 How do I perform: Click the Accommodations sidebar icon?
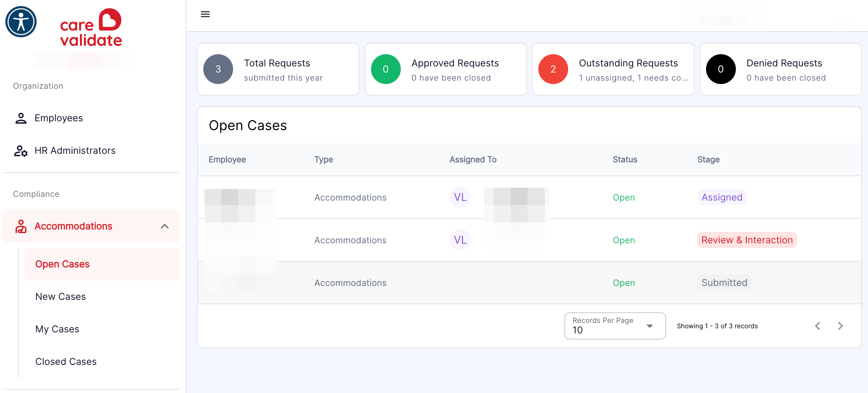[21, 226]
